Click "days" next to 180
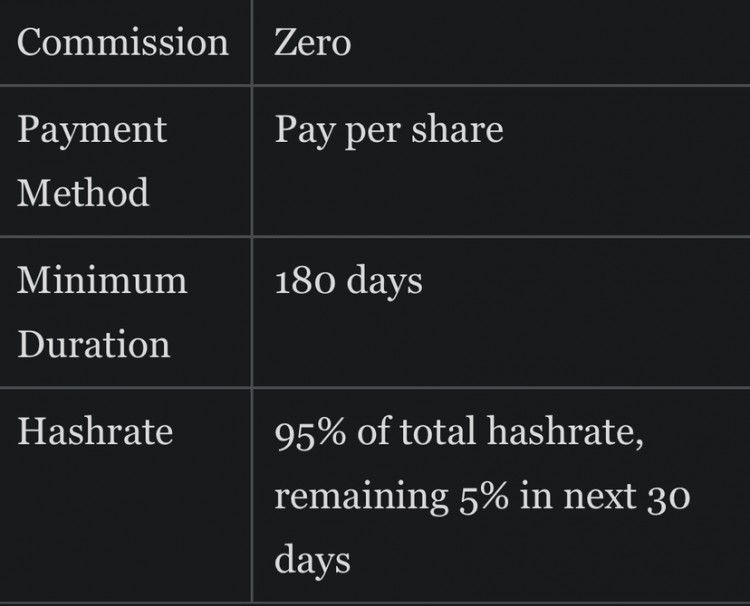The width and height of the screenshot is (750, 606). 385,281
